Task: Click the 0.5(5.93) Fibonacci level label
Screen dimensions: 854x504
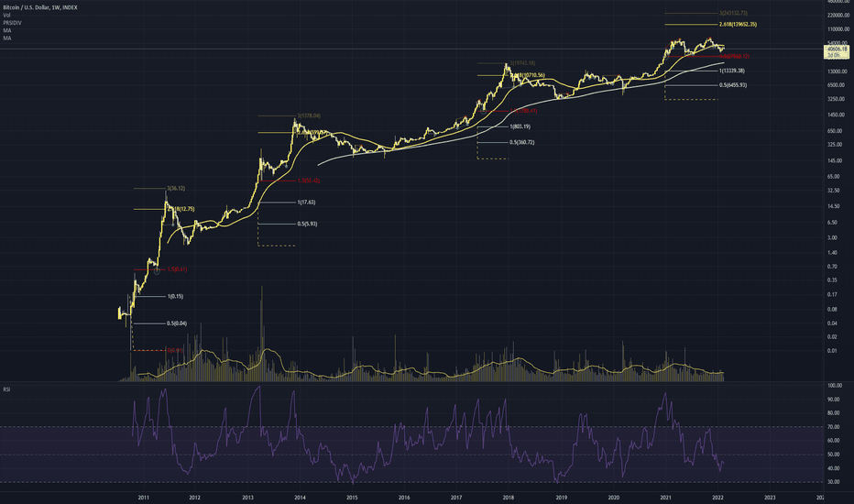Action: 307,224
